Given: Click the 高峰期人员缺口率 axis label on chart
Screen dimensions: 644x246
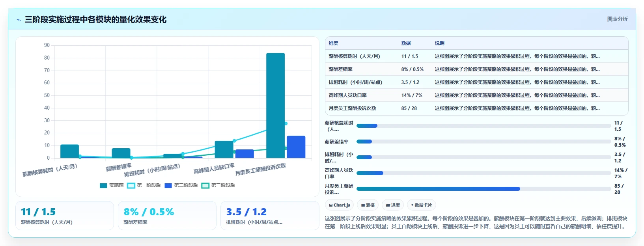Looking at the screenshot, I should (214, 169).
